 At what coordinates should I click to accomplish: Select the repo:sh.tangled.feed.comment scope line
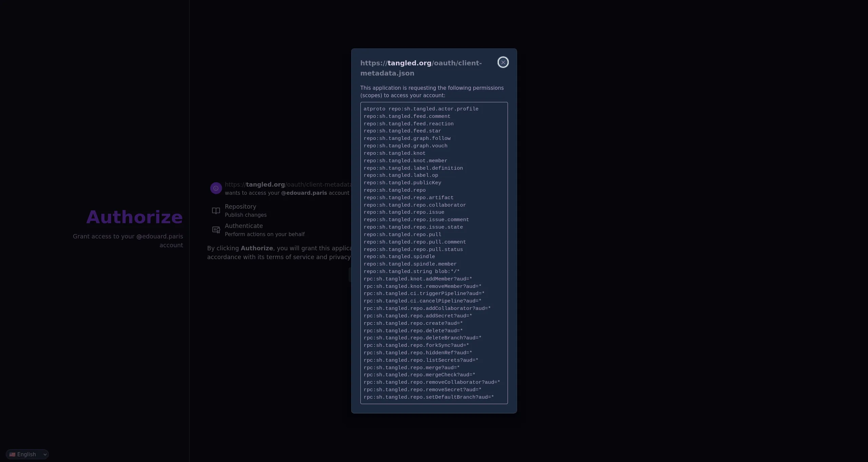pyautogui.click(x=407, y=116)
